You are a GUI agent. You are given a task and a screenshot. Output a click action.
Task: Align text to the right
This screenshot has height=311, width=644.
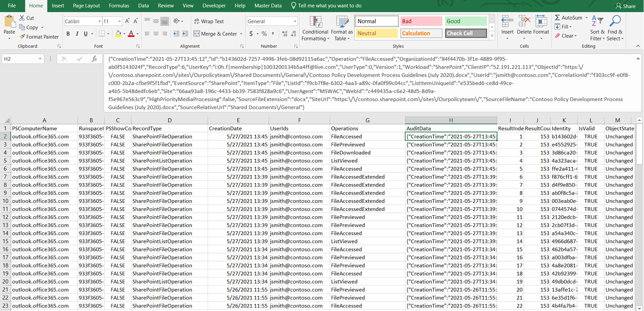point(164,34)
